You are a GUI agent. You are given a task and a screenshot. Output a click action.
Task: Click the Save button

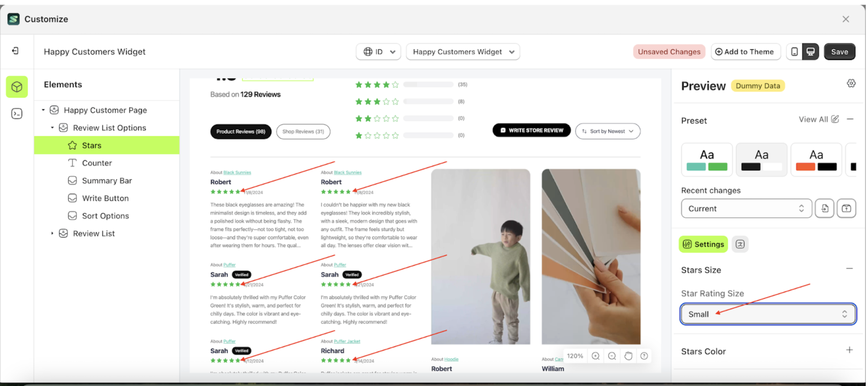pos(839,52)
